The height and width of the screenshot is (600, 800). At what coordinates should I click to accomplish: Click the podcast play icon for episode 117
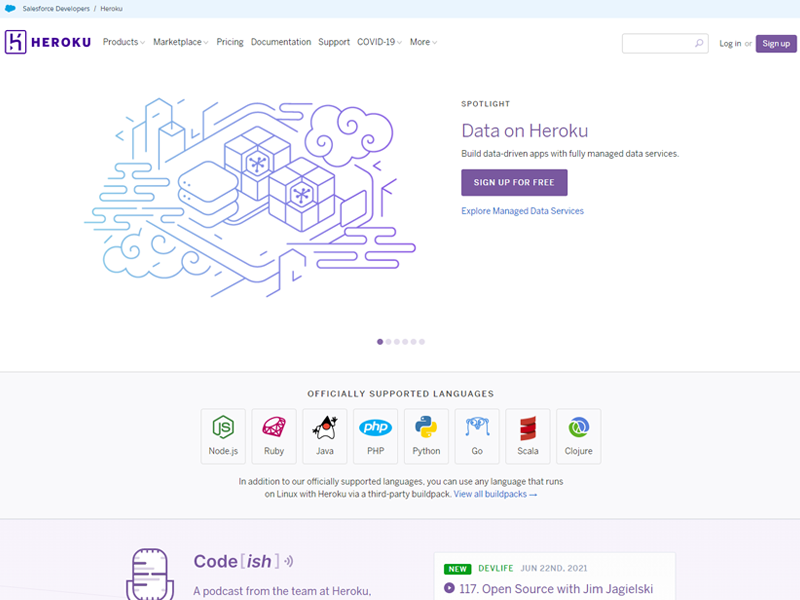(449, 588)
